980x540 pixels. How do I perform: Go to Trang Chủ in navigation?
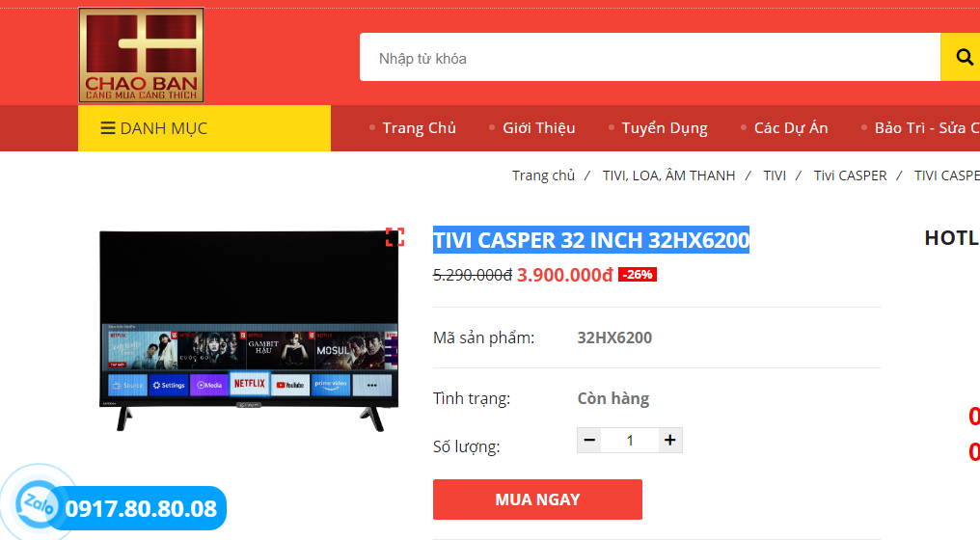pos(419,128)
